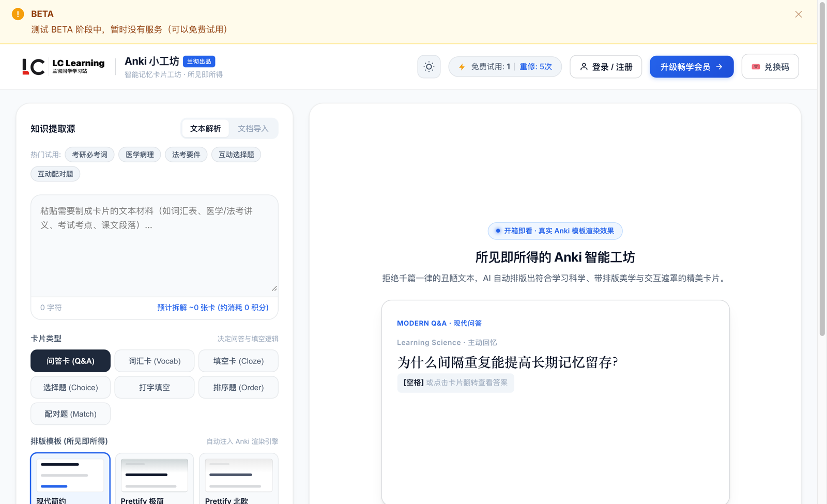Click 免费试用: 1 text

(491, 67)
